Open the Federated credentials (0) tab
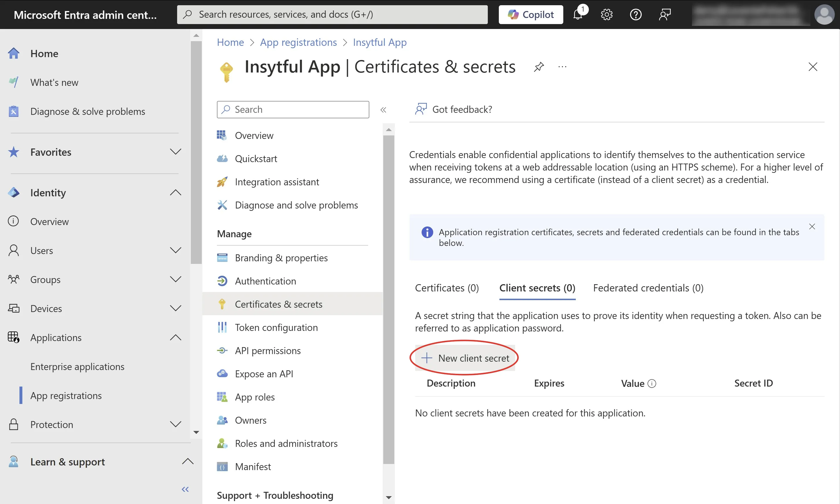Screen dimensions: 840x504 point(648,288)
